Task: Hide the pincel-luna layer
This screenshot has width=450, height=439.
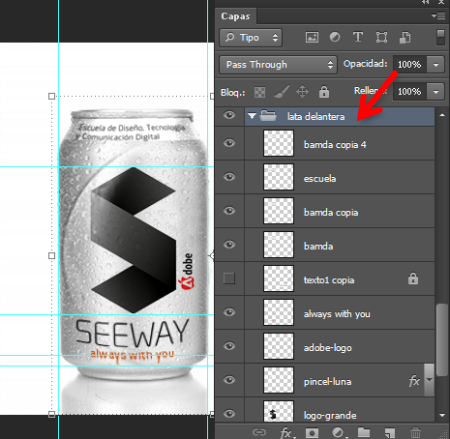Action: click(229, 380)
